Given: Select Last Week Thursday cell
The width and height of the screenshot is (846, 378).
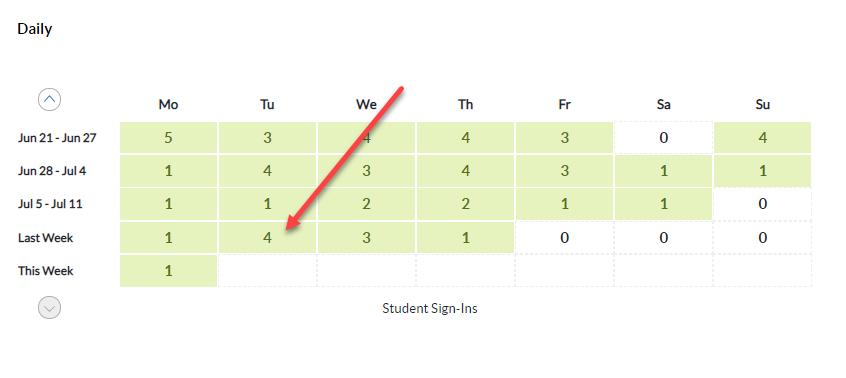Looking at the screenshot, I should tap(465, 237).
